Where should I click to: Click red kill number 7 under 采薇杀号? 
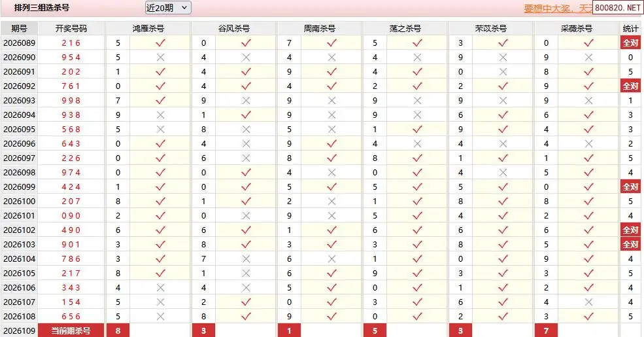[546, 331]
